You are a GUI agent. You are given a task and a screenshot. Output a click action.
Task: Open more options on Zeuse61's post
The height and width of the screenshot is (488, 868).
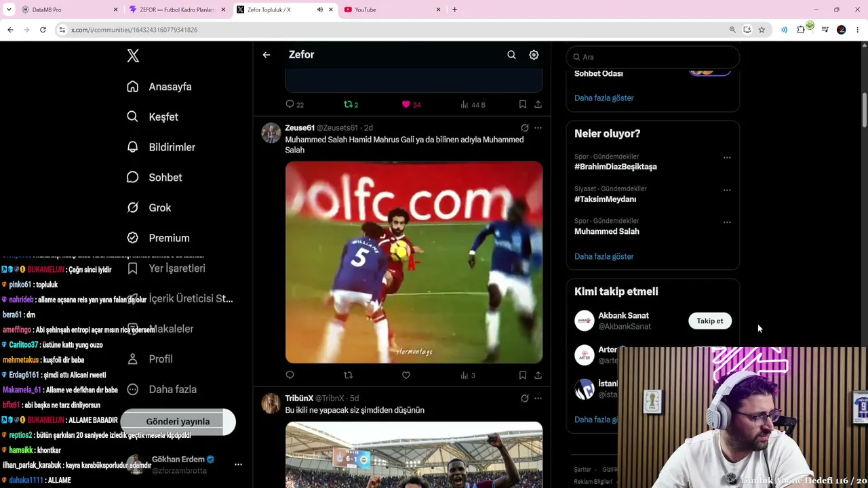click(538, 128)
